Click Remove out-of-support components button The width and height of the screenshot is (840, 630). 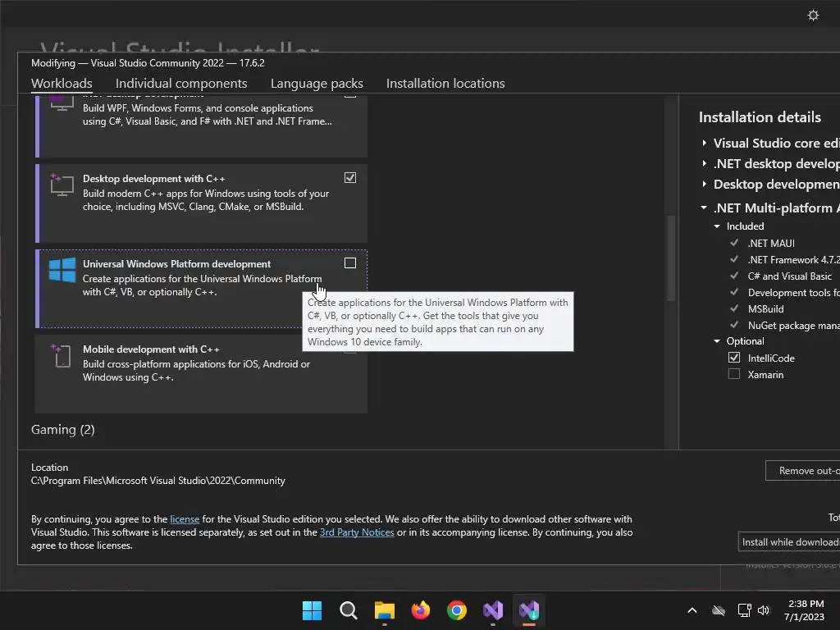point(802,470)
